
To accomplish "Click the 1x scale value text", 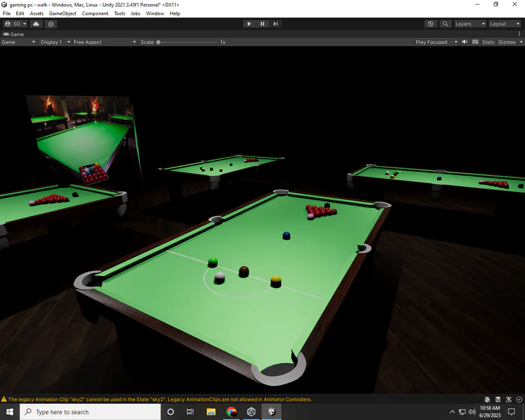I will [x=223, y=42].
